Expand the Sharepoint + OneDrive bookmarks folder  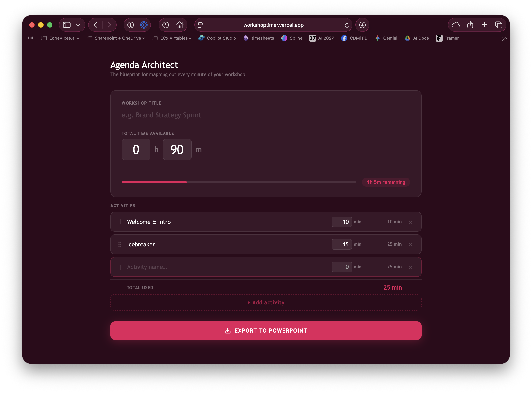point(116,38)
